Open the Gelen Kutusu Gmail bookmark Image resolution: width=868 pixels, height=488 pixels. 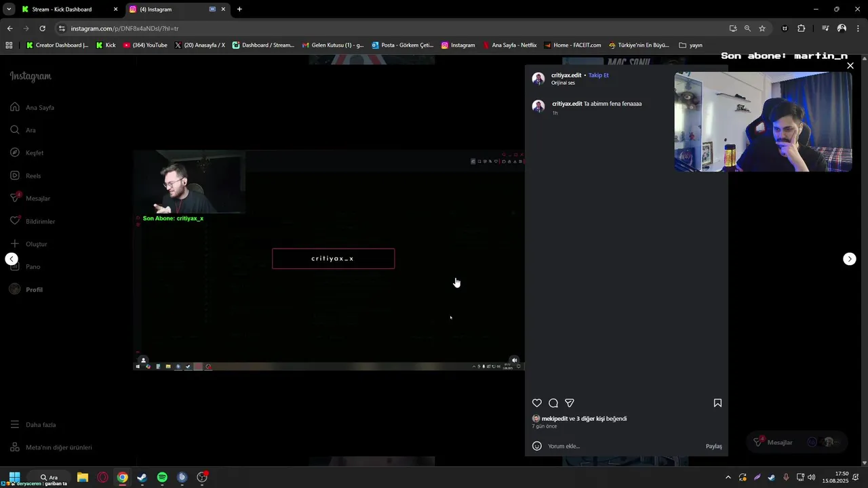(x=332, y=45)
